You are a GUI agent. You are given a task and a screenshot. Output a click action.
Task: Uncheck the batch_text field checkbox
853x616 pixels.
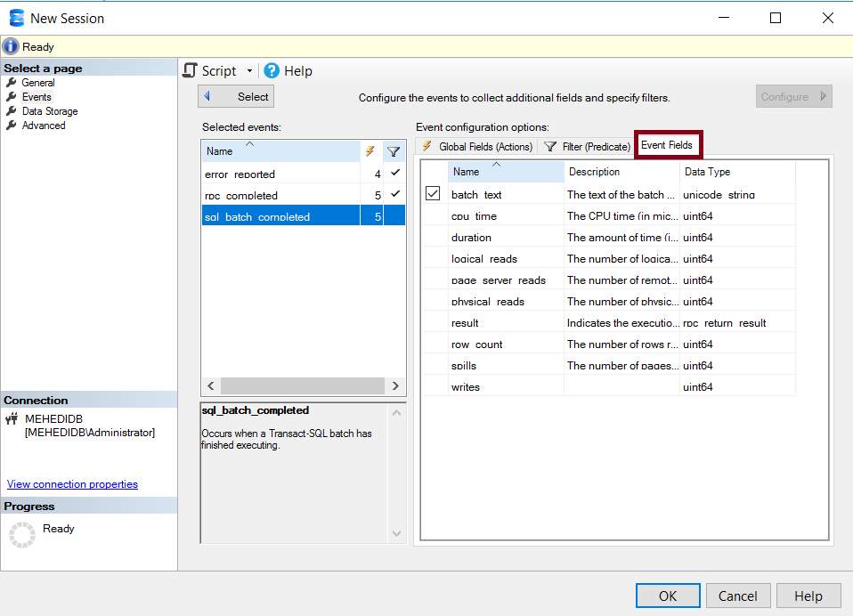click(x=433, y=193)
